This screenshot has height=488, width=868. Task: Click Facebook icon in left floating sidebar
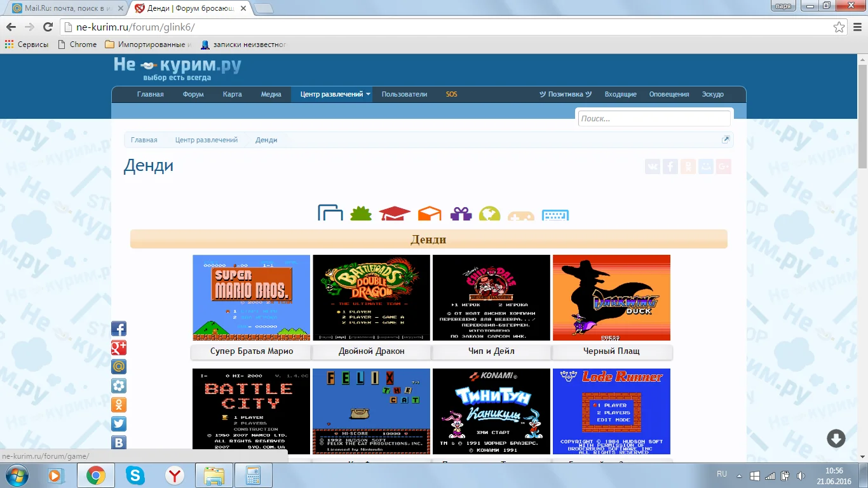pyautogui.click(x=119, y=329)
